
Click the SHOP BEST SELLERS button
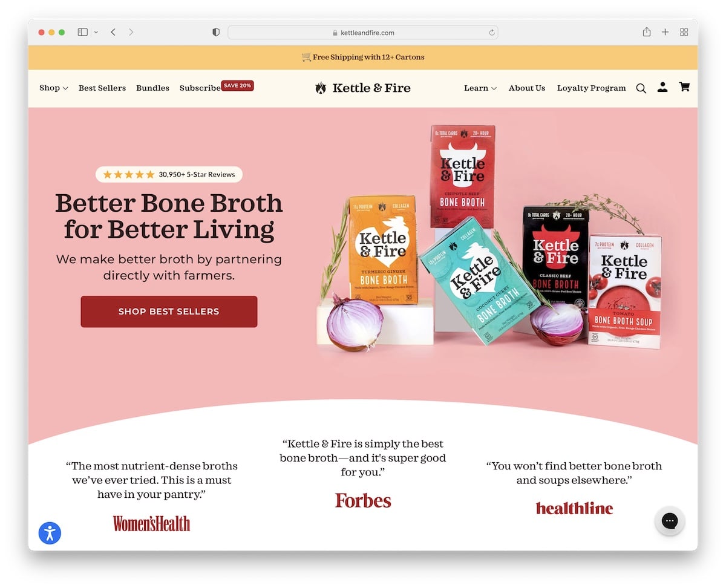pos(169,312)
